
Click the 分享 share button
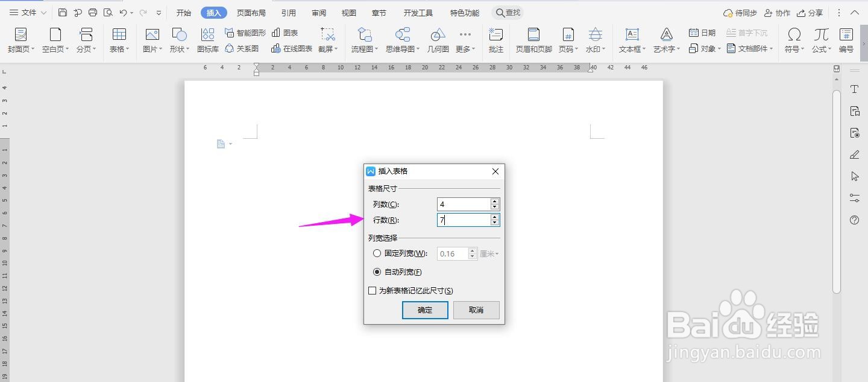click(810, 13)
